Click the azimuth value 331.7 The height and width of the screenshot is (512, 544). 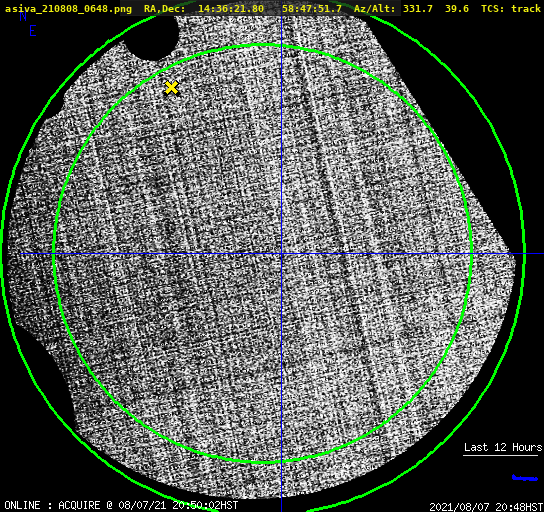pyautogui.click(x=418, y=9)
